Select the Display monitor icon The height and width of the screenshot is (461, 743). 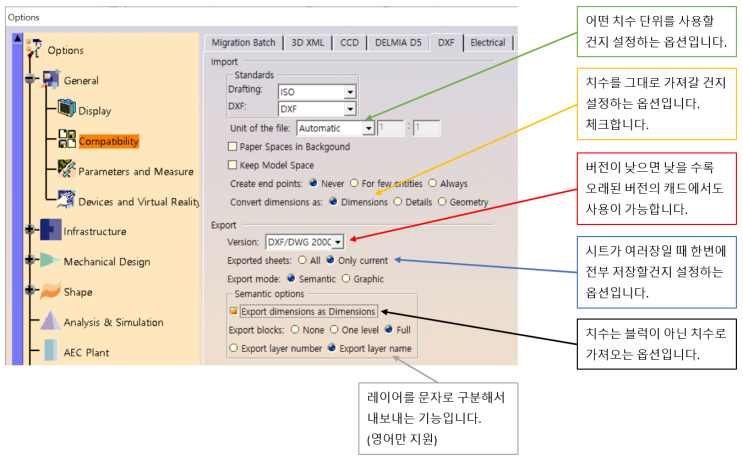click(67, 108)
